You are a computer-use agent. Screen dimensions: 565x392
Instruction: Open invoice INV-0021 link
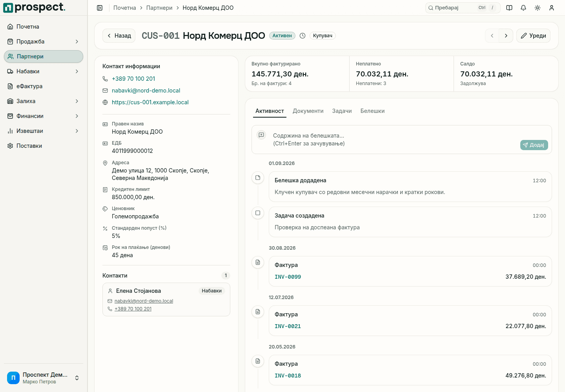coord(288,326)
